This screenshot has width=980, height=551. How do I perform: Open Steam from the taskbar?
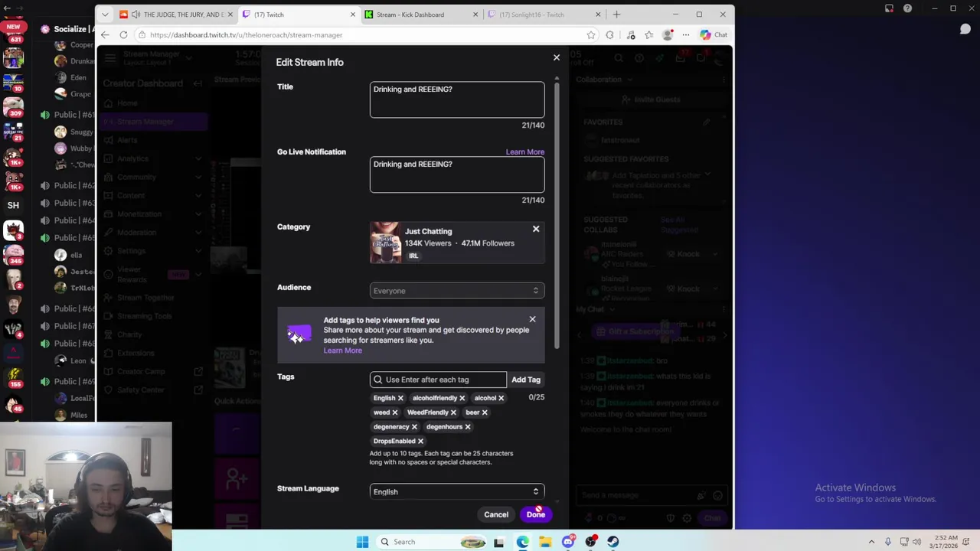pos(613,542)
